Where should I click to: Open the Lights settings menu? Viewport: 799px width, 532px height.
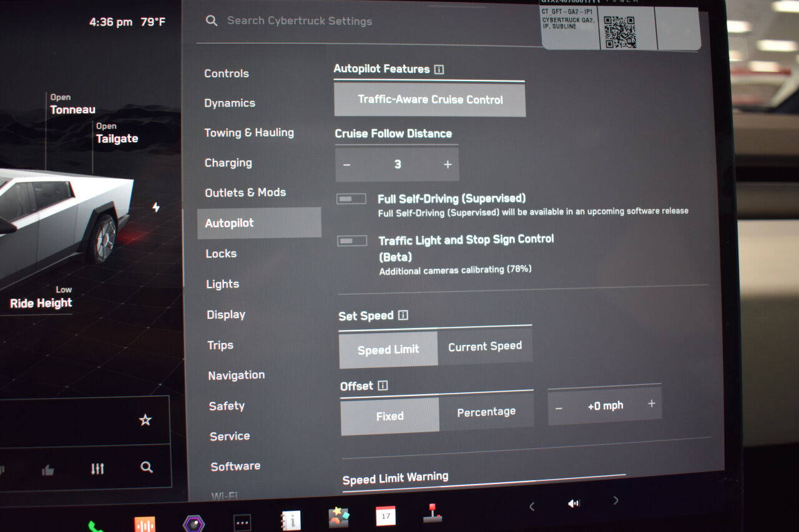tap(222, 284)
